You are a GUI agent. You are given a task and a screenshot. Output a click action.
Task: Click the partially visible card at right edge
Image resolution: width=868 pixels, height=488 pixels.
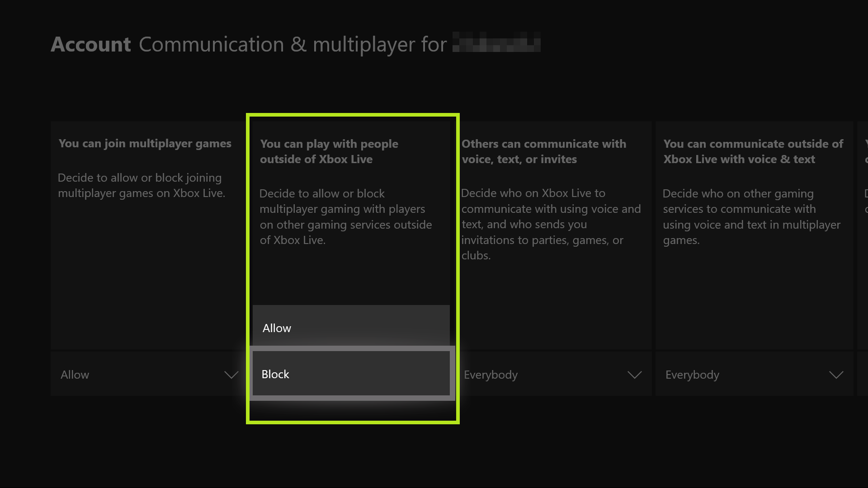coord(863,235)
